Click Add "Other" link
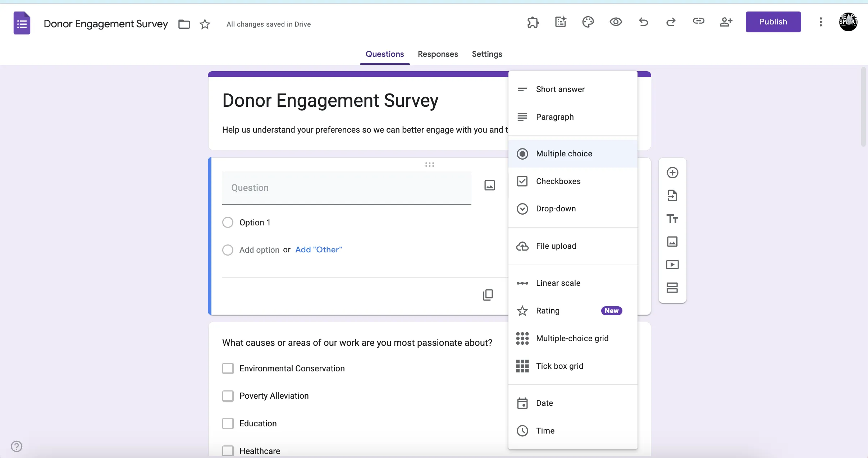868x458 pixels. coord(319,250)
